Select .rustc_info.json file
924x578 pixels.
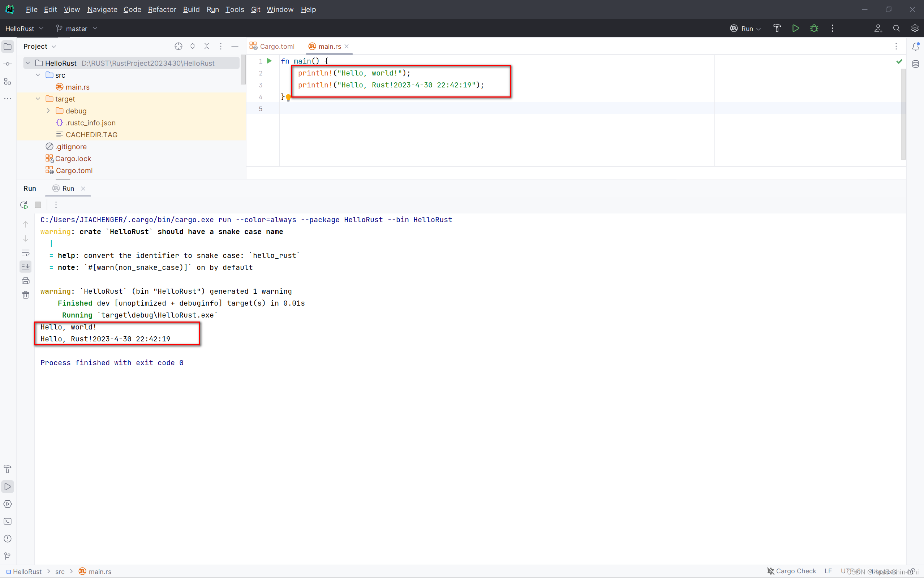click(86, 123)
